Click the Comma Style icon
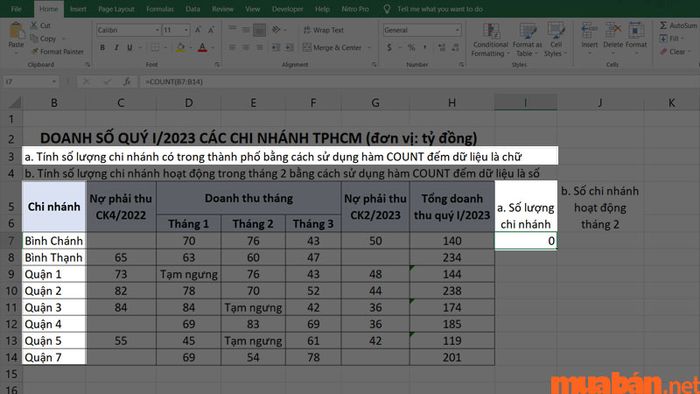 pos(425,47)
